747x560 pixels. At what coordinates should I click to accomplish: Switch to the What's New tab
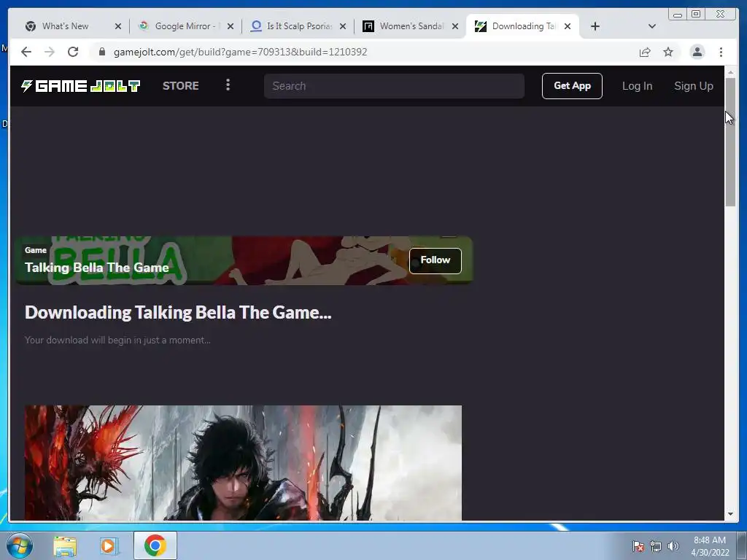[x=65, y=26]
